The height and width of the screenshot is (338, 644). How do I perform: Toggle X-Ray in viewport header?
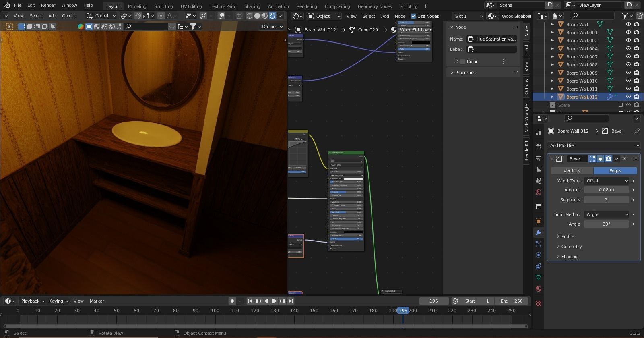pos(239,16)
